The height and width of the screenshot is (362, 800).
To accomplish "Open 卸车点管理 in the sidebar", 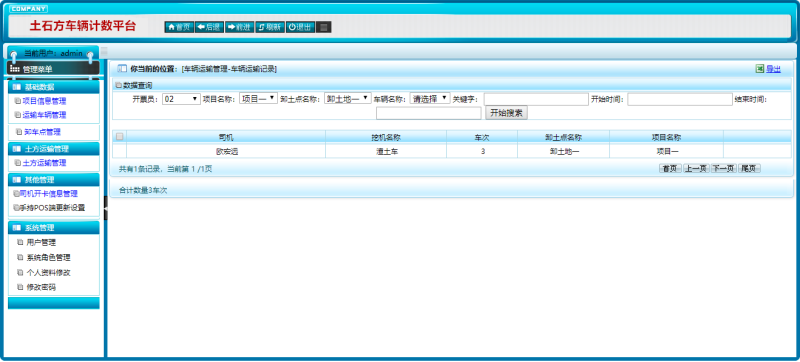I will pos(42,132).
